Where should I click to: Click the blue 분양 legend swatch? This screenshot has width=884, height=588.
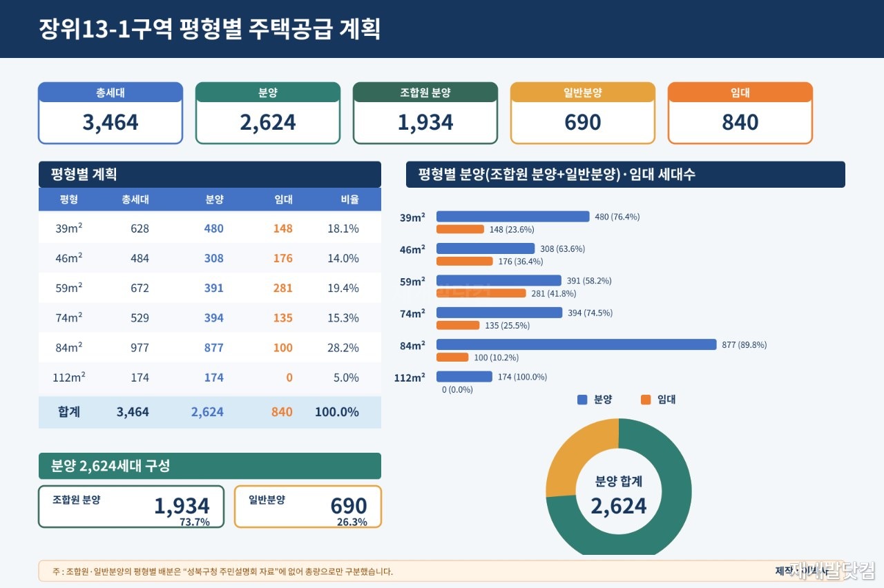point(582,400)
